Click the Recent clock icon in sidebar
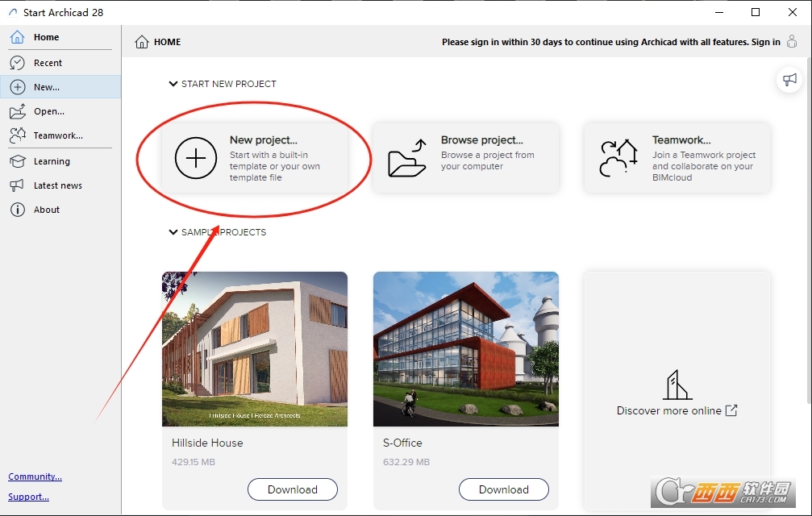 (x=17, y=63)
